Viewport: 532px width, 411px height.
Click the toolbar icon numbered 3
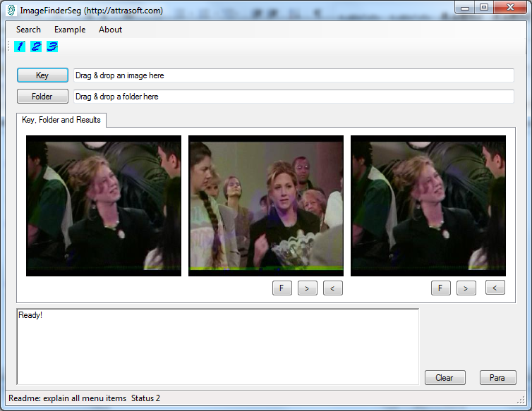(x=52, y=47)
